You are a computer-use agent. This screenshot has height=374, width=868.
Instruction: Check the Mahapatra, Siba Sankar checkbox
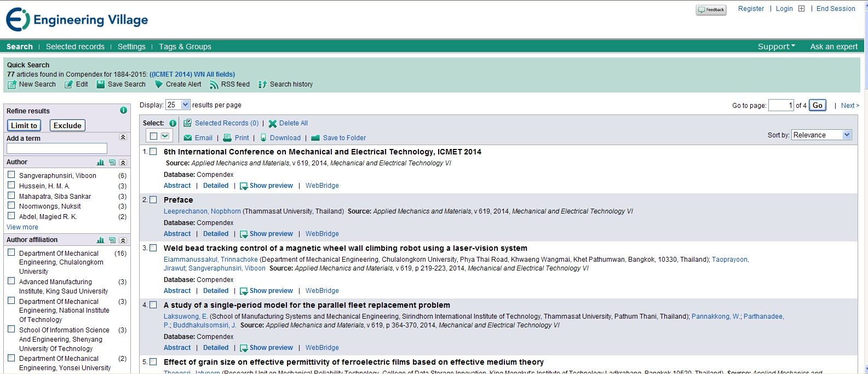click(x=11, y=195)
